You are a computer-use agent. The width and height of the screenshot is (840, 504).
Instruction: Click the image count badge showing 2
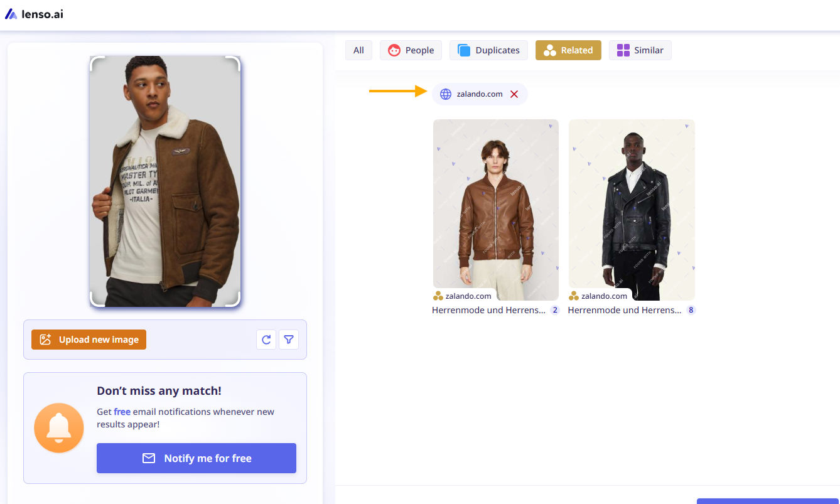pos(554,310)
